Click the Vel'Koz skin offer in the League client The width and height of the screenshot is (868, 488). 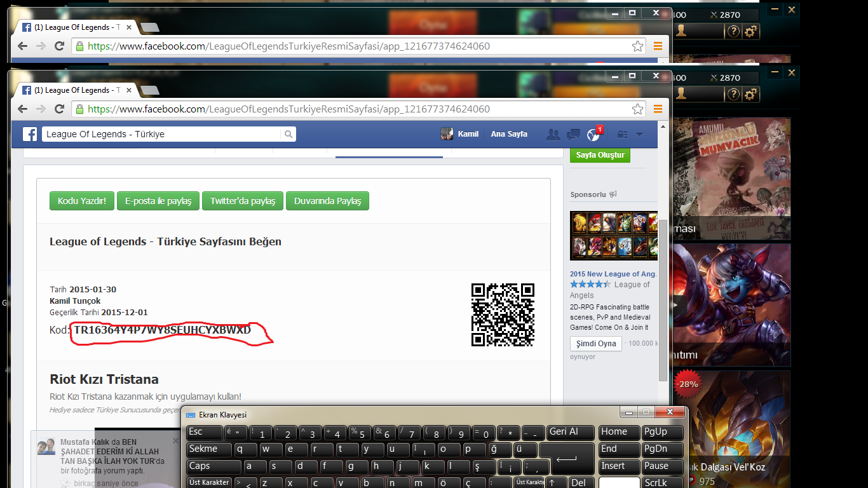coord(731,430)
